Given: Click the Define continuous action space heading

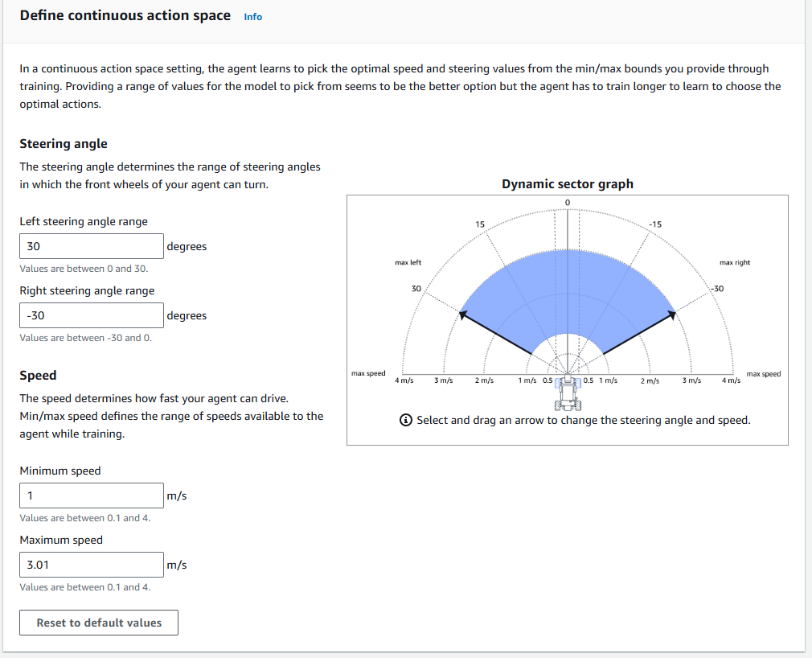Looking at the screenshot, I should (124, 14).
